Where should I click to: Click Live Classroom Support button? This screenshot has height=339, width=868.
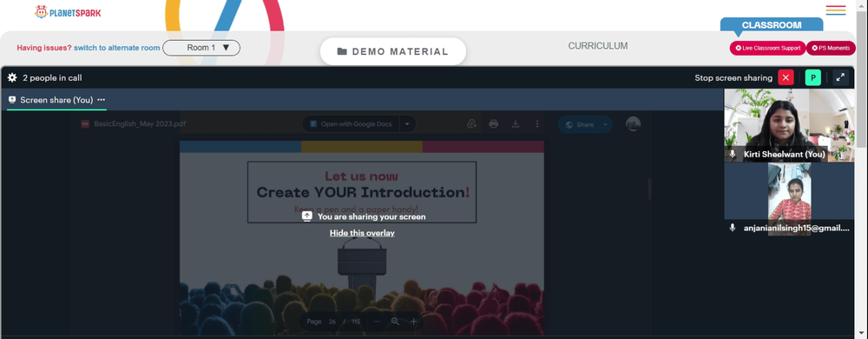[x=768, y=48]
